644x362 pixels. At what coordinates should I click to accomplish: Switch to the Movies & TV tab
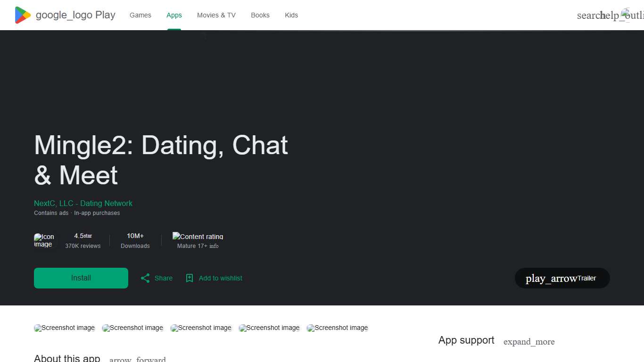[216, 15]
